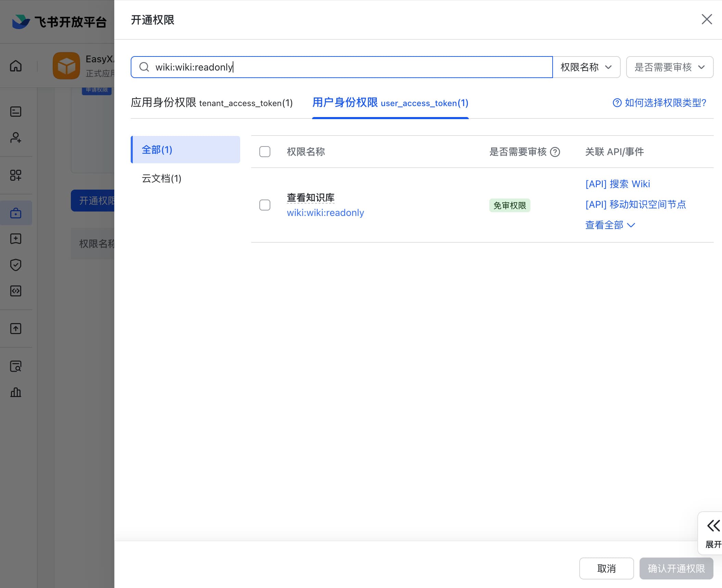Click the 确认开通权限 button

point(676,568)
